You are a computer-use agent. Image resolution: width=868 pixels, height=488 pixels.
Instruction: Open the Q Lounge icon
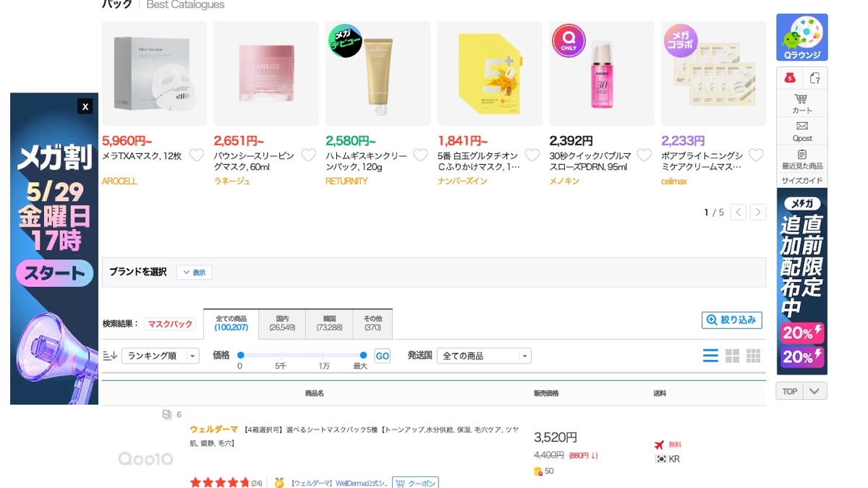coord(801,38)
